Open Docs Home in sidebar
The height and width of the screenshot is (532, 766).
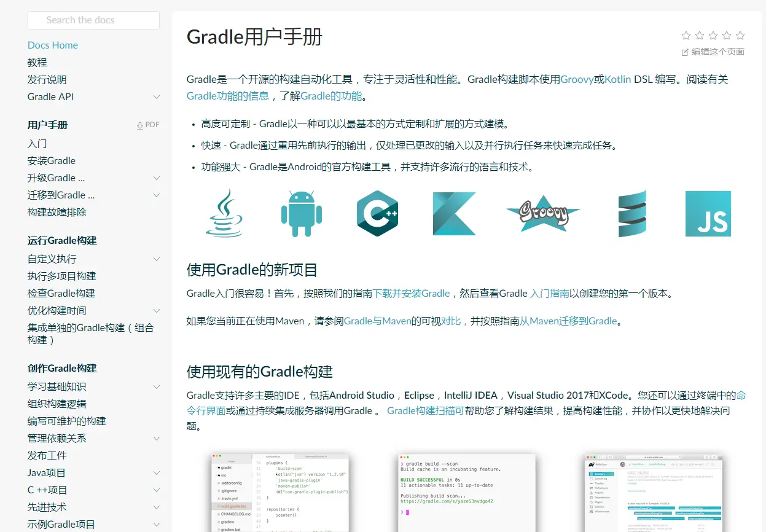click(53, 45)
